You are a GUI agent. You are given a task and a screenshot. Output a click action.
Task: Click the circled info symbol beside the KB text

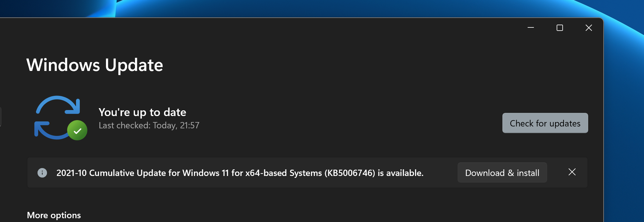(x=42, y=172)
